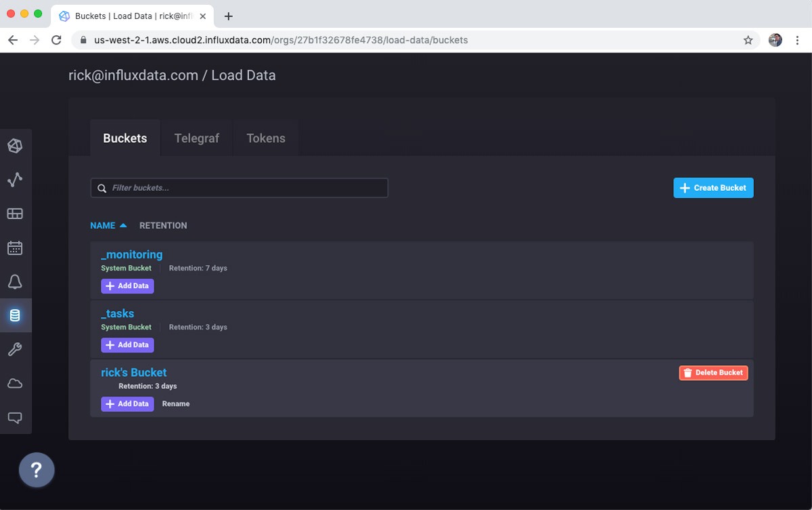Open Data Explorer graph icon in sidebar
812x510 pixels.
[x=15, y=179]
